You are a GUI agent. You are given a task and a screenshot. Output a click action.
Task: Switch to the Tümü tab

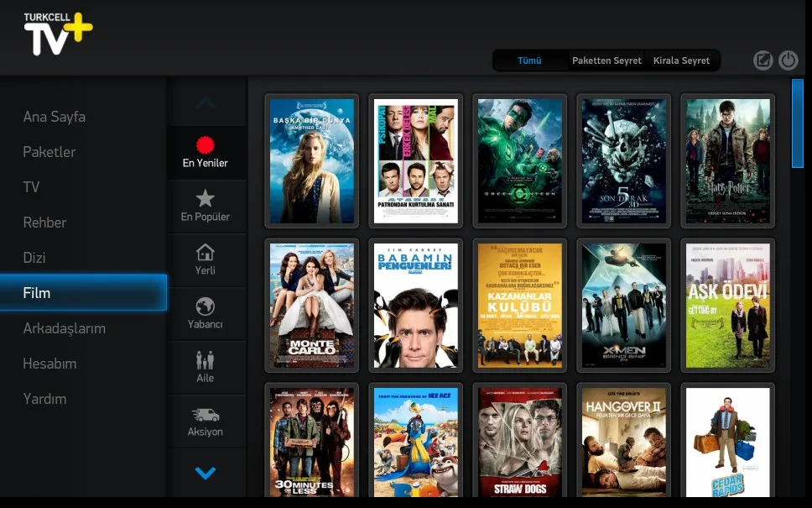coord(530,60)
